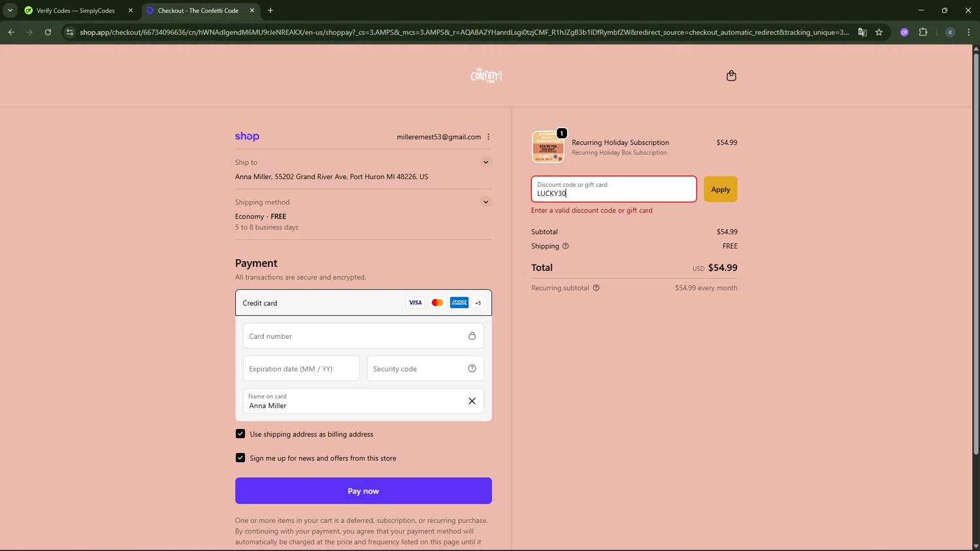Click the Visa card icon
Screen dimensions: 980x551
click(x=415, y=303)
